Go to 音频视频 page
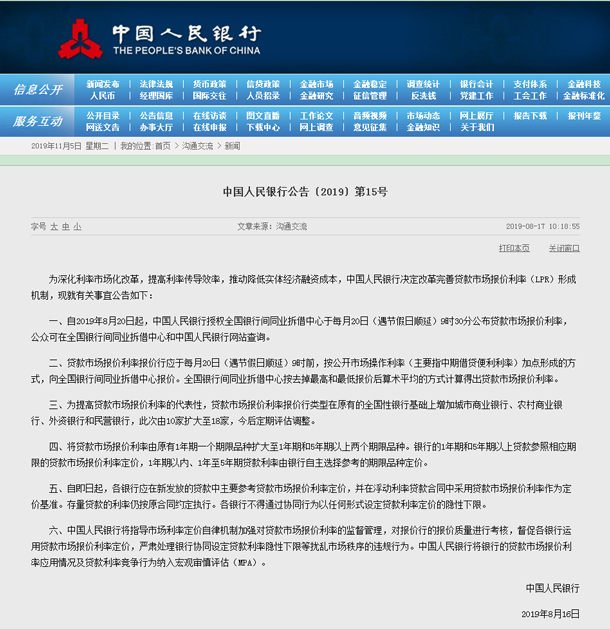 (370, 116)
